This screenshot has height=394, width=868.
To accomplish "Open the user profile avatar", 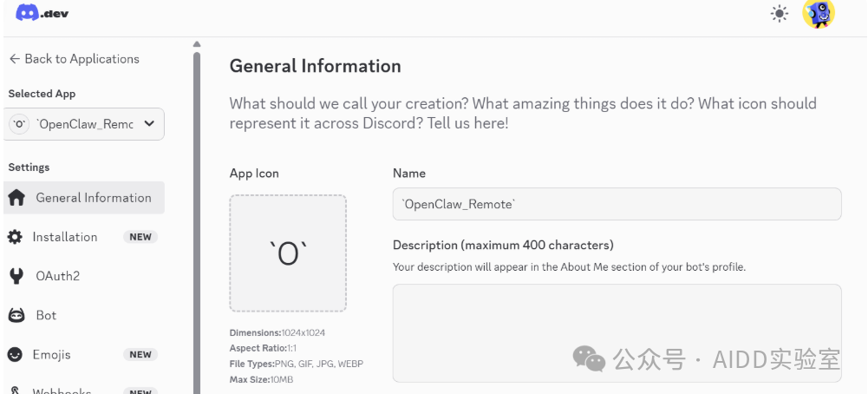I will click(818, 14).
